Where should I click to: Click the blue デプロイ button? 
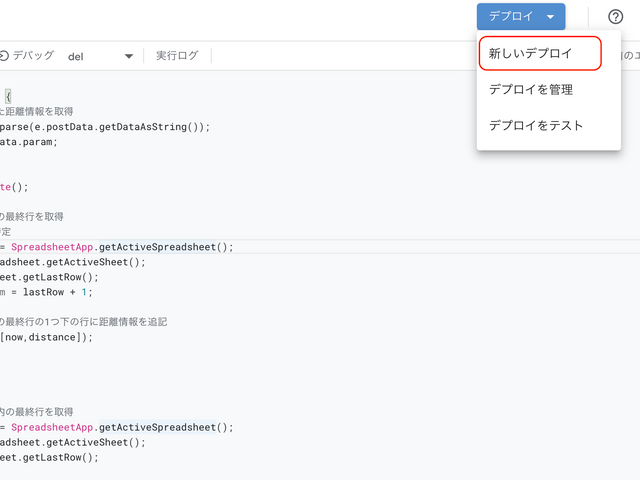[511, 17]
